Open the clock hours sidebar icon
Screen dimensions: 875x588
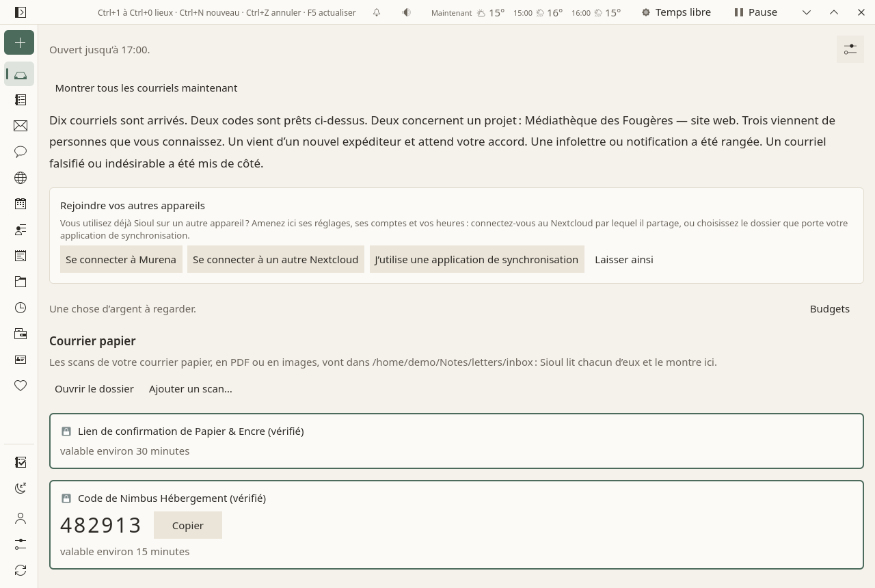pyautogui.click(x=21, y=308)
